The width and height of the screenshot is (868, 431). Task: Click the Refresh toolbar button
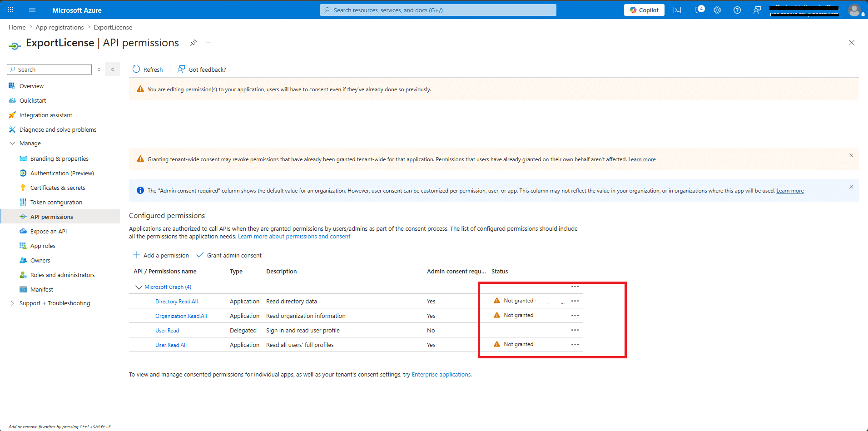pyautogui.click(x=148, y=69)
